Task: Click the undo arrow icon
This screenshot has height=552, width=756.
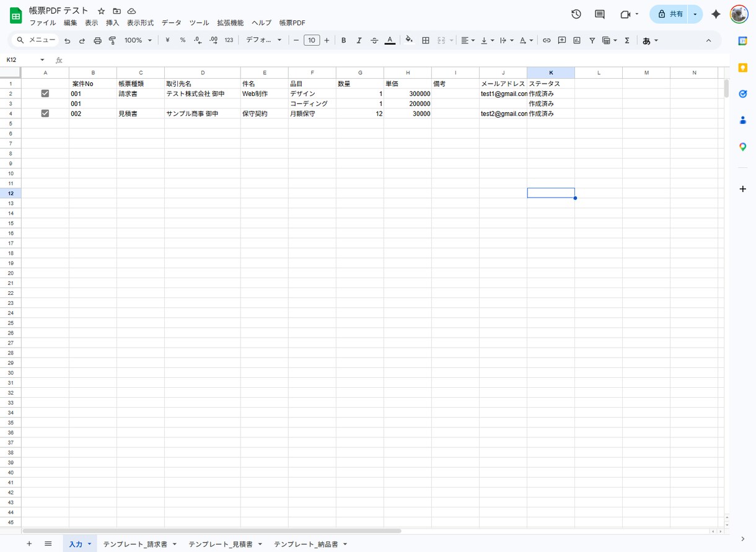Action: coord(67,40)
